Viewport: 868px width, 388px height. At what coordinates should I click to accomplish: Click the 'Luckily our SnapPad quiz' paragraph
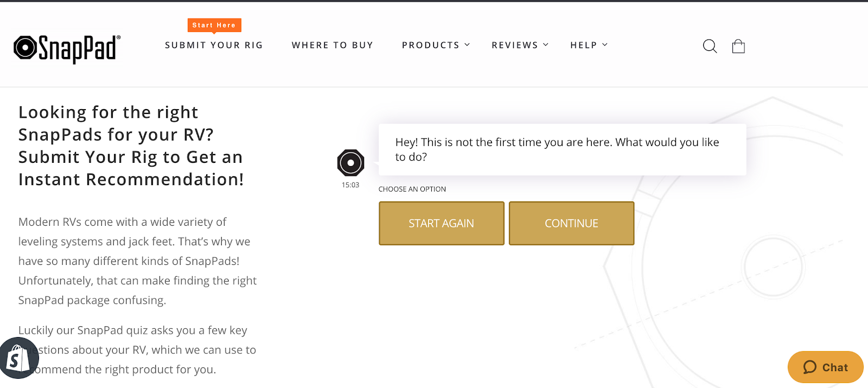point(137,350)
